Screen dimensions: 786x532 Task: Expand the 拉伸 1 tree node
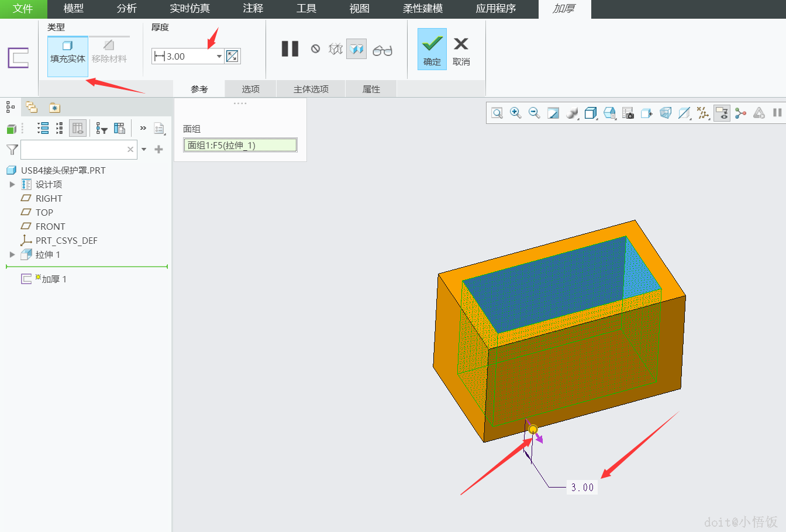click(12, 255)
